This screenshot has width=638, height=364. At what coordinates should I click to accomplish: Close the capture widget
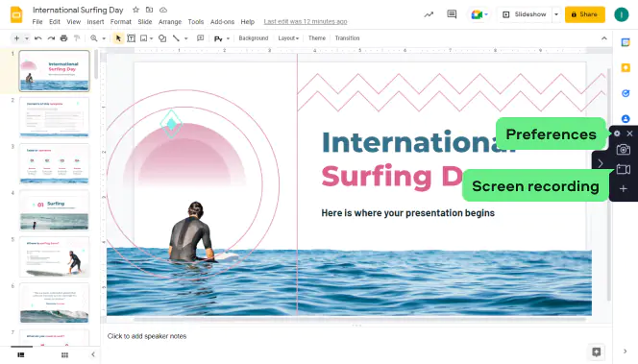click(x=630, y=133)
